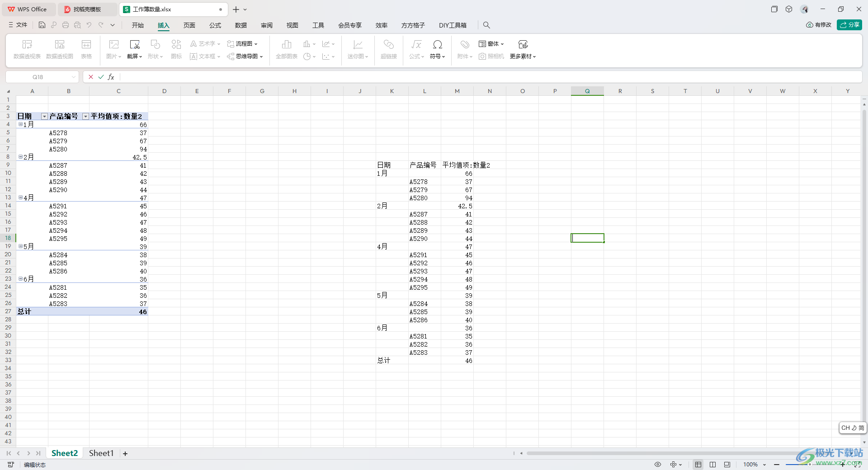Screen dimensions: 868x470
Task: Click the undo arrow
Action: (x=89, y=25)
